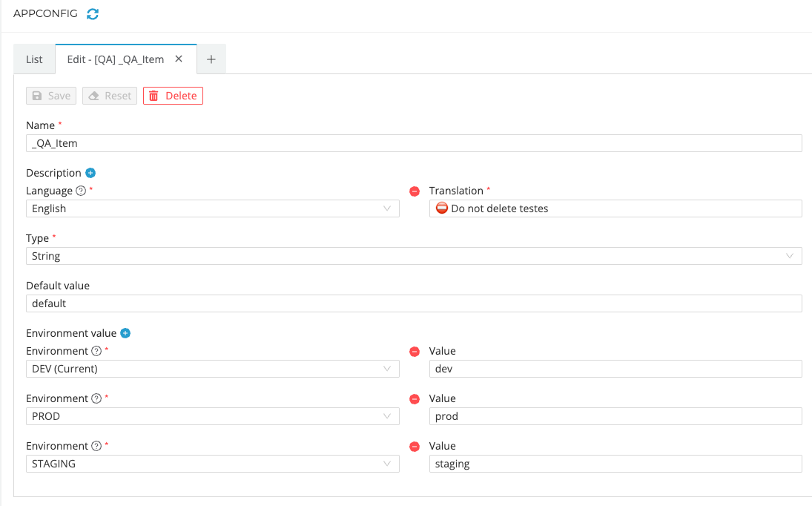Refresh the APPCONFIG list
This screenshot has height=506, width=812.
(x=92, y=13)
